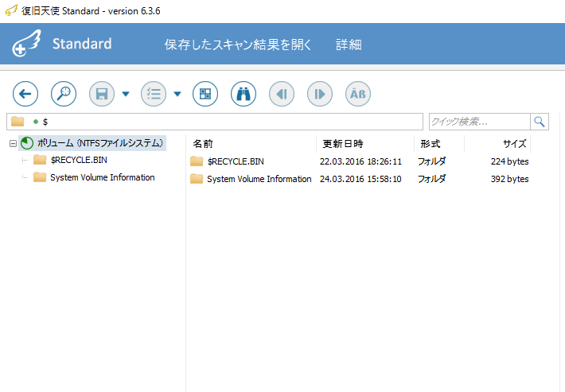Select System Volume Information in left tree

tap(103, 177)
